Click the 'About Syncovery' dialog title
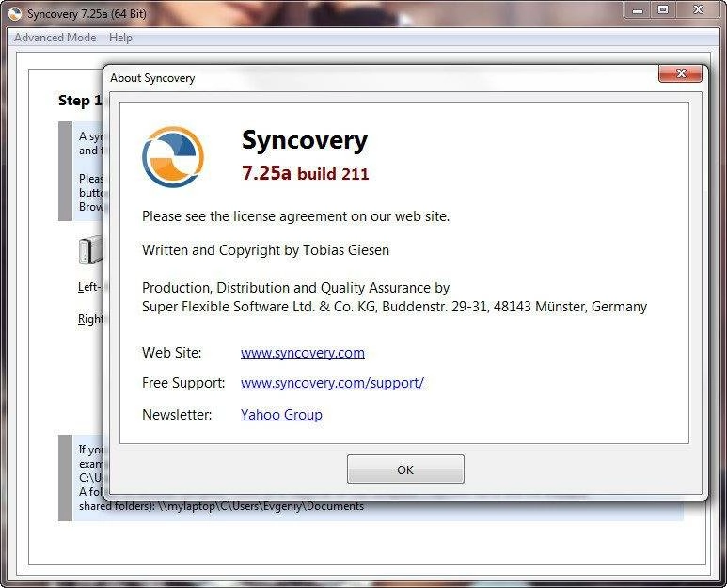Image resolution: width=727 pixels, height=588 pixels. [152, 78]
